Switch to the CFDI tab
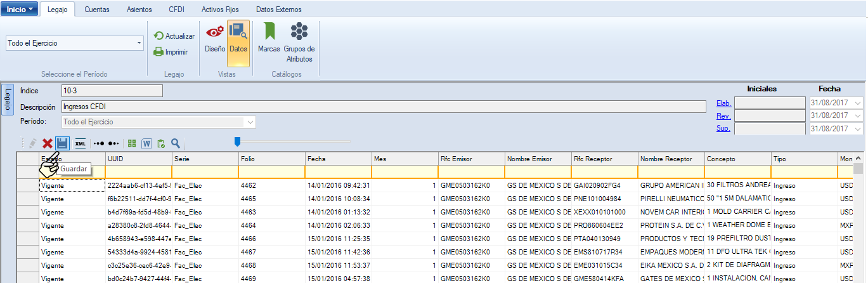 (177, 10)
